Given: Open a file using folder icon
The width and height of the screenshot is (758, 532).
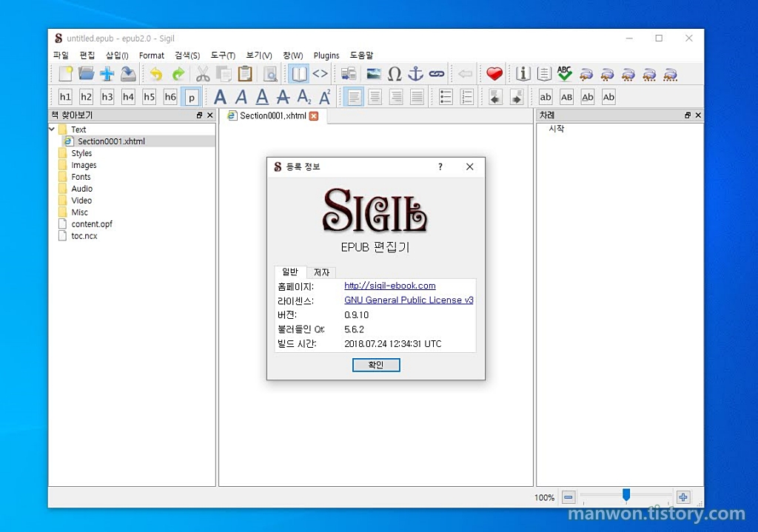Looking at the screenshot, I should point(86,74).
